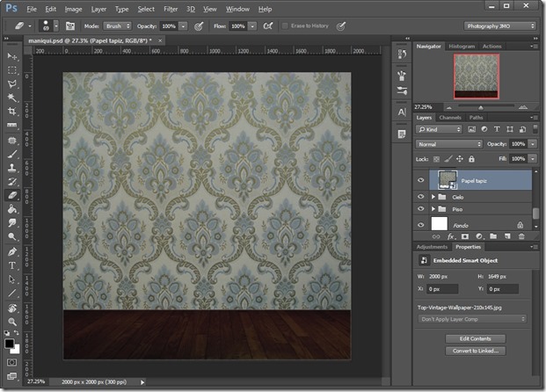Select the Zoom tool

(12, 322)
